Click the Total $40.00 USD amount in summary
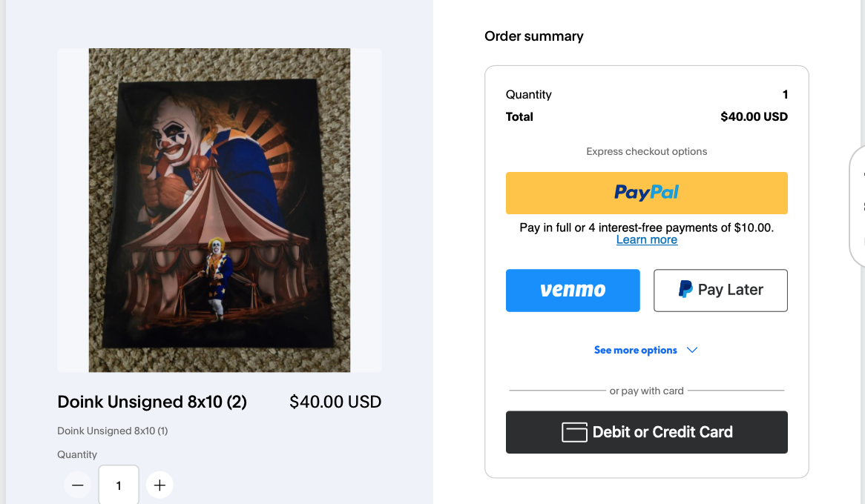 click(754, 117)
